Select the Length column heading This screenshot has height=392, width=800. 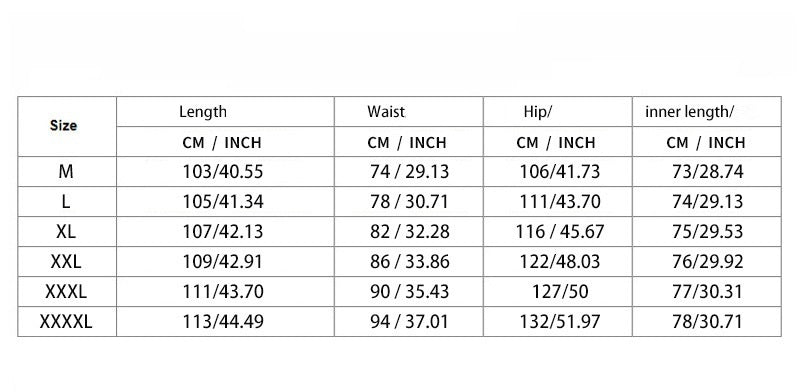(203, 112)
